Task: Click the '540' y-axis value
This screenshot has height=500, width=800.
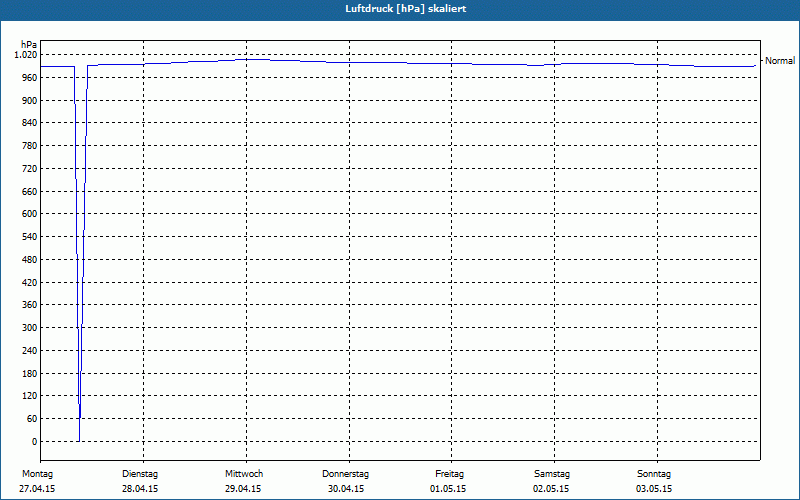Action: [31, 237]
